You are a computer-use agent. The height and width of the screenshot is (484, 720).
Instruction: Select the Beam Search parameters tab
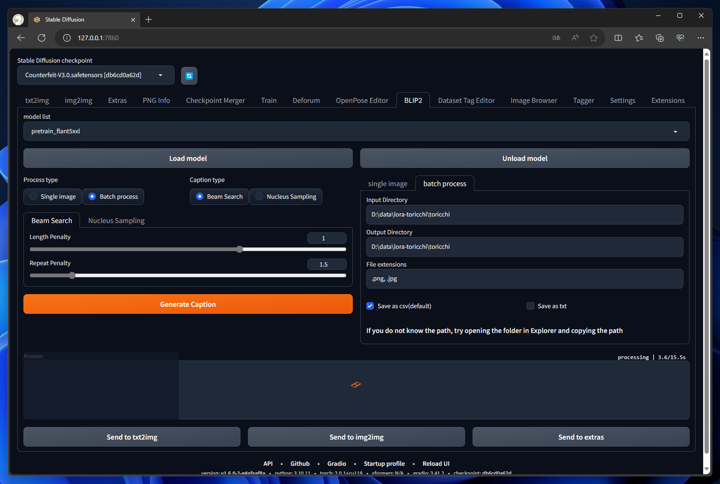point(51,220)
